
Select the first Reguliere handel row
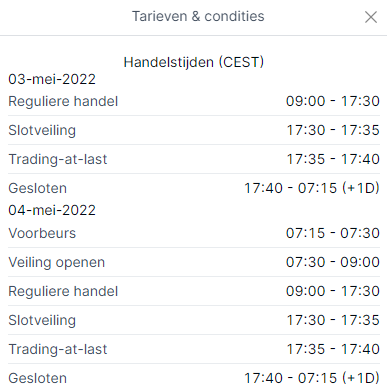[x=194, y=101]
